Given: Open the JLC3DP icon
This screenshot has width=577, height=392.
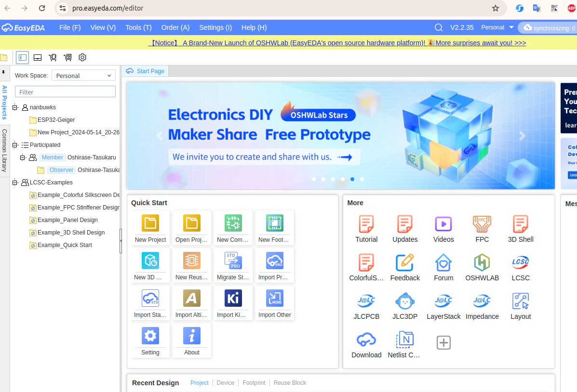Looking at the screenshot, I should (405, 306).
